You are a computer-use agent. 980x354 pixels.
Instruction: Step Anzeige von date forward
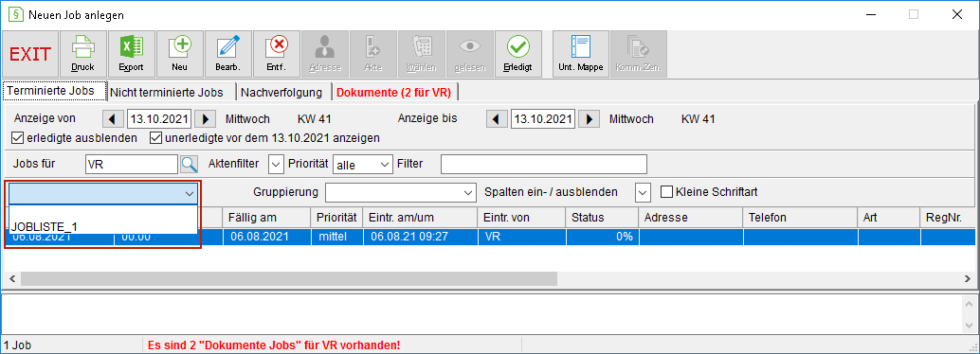click(206, 118)
